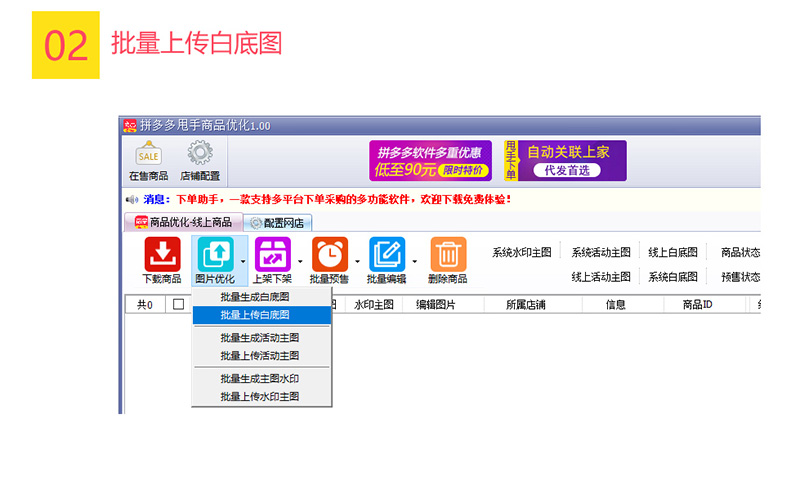
Task: Click the 删除商品 orange trash icon
Action: 448,254
